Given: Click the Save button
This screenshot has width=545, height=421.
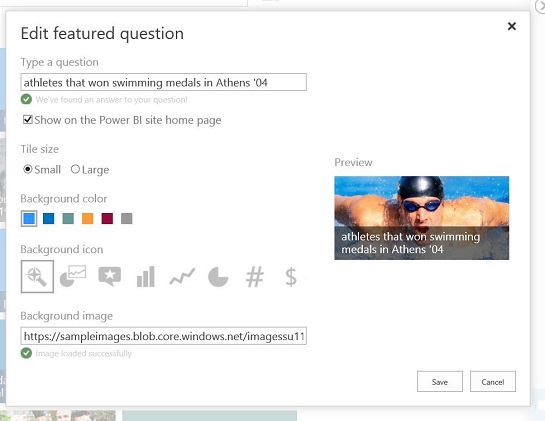Looking at the screenshot, I should tap(440, 382).
